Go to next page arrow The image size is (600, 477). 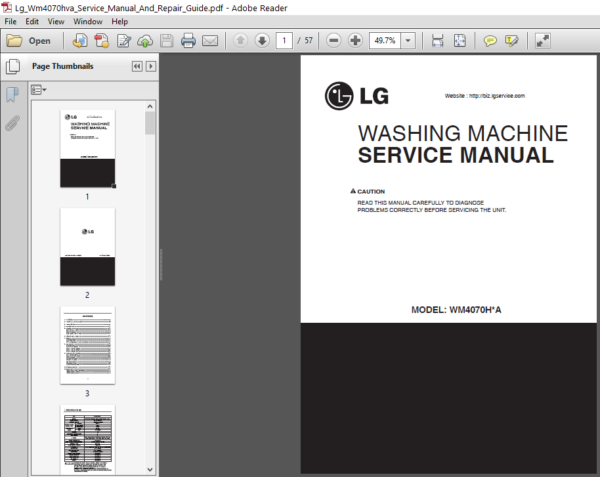[x=262, y=40]
